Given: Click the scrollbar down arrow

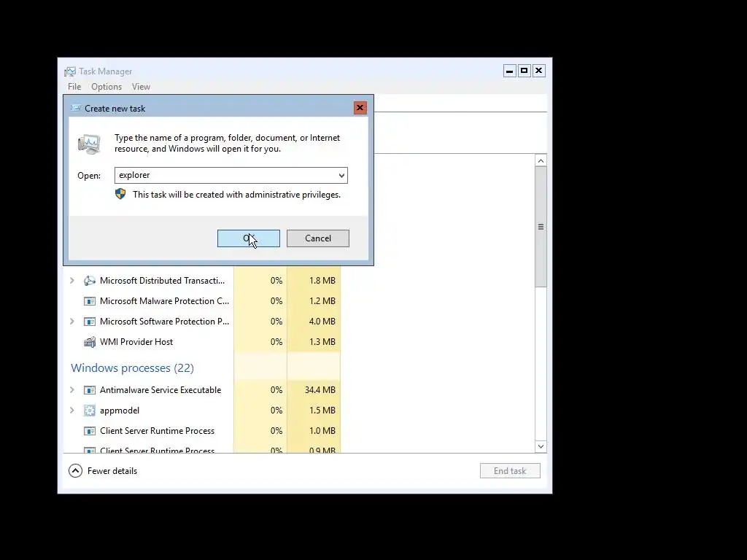Looking at the screenshot, I should [541, 446].
